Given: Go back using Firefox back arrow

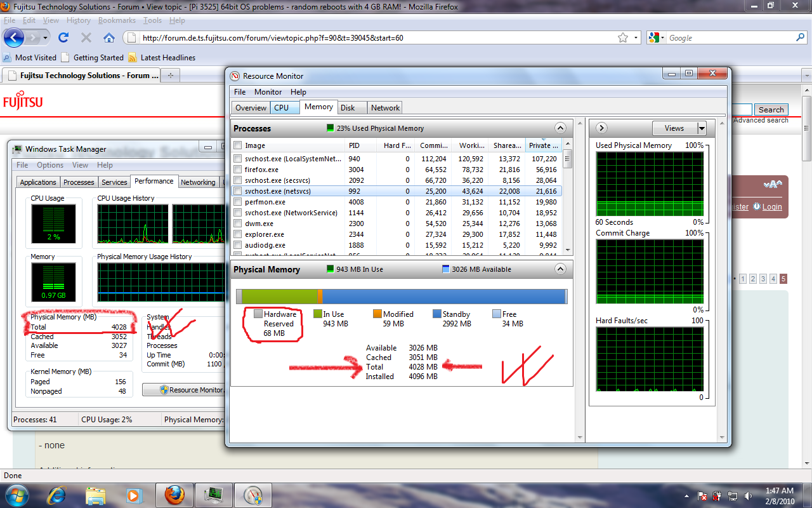Looking at the screenshot, I should tap(13, 37).
